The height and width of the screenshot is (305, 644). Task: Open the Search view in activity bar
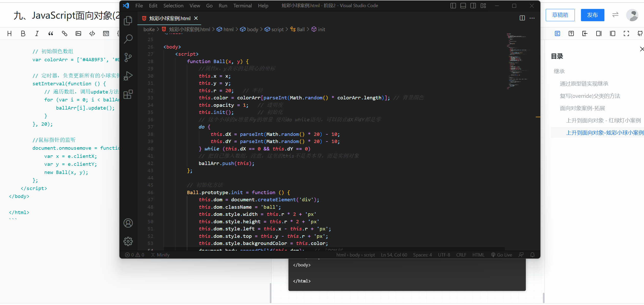coord(128,39)
